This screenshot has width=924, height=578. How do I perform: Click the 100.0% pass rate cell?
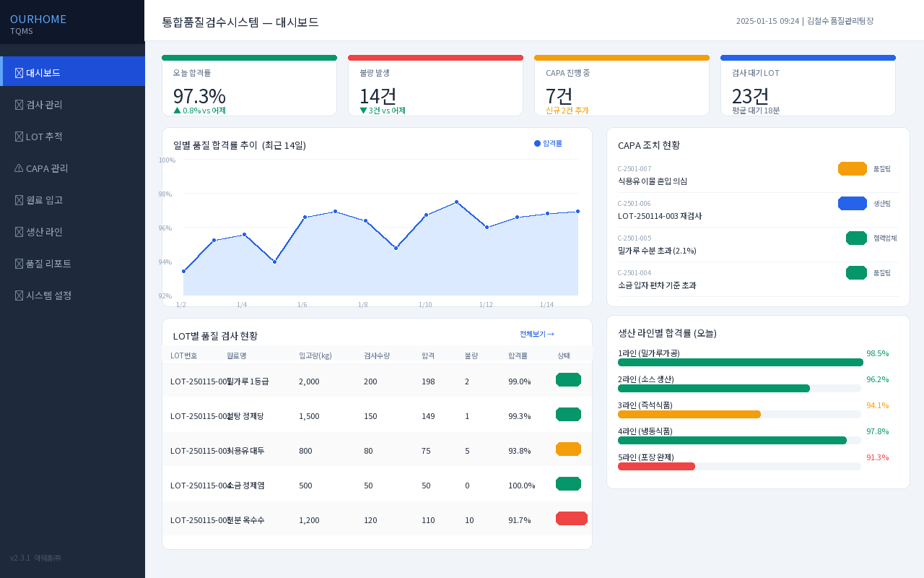pos(522,486)
